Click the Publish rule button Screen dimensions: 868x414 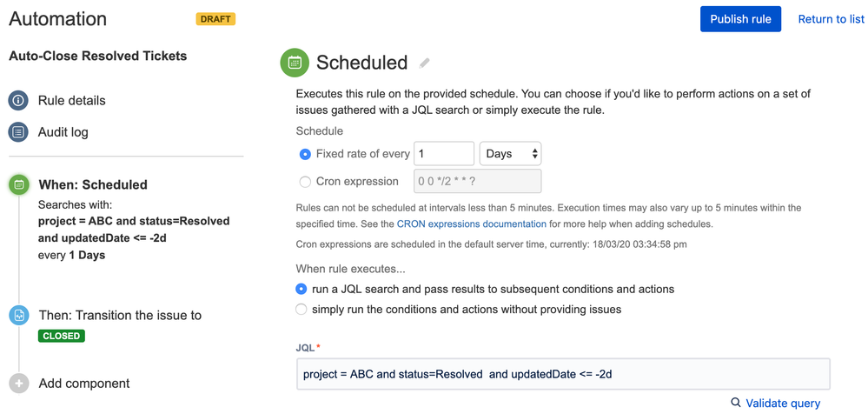[x=740, y=19]
